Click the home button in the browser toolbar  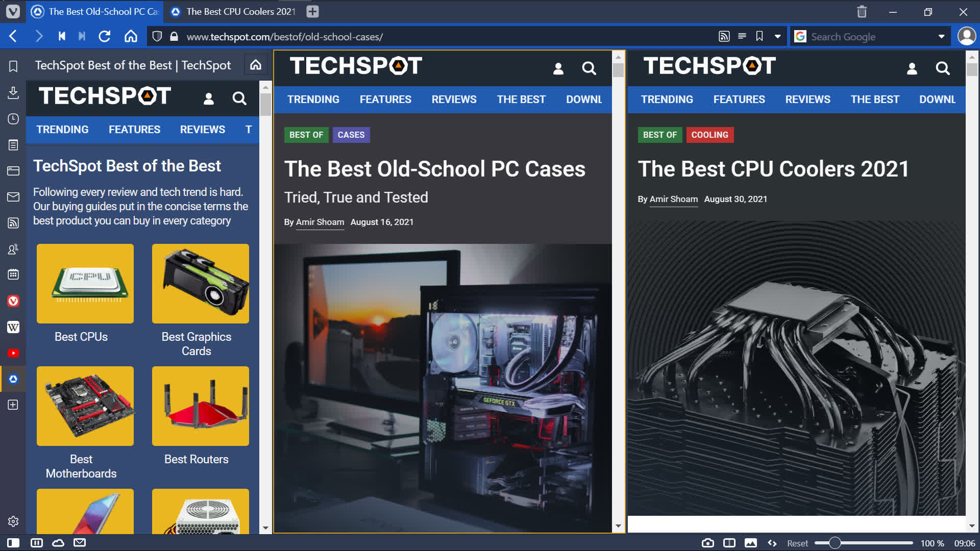(x=130, y=36)
